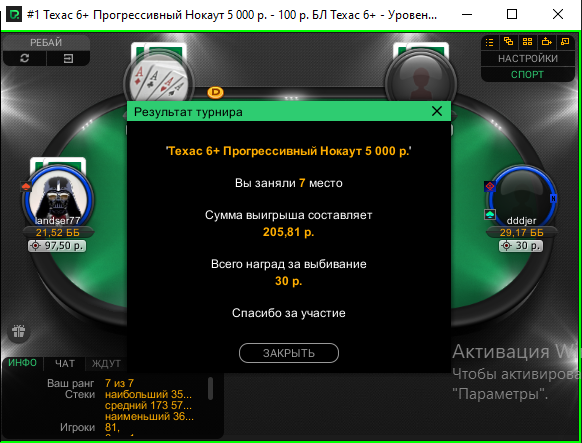Click the rebuy refresh arrows icon
The height and width of the screenshot is (443, 582).
(24, 58)
